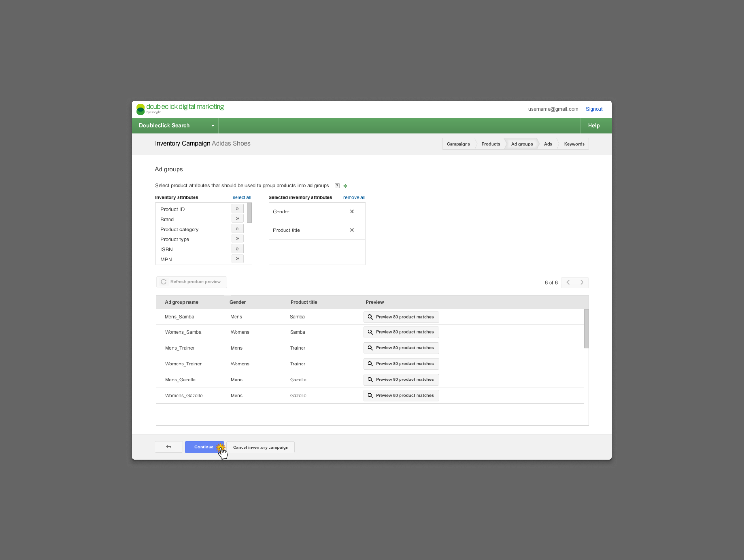
Task: Remove the Product title selected attribute
Action: (x=352, y=230)
